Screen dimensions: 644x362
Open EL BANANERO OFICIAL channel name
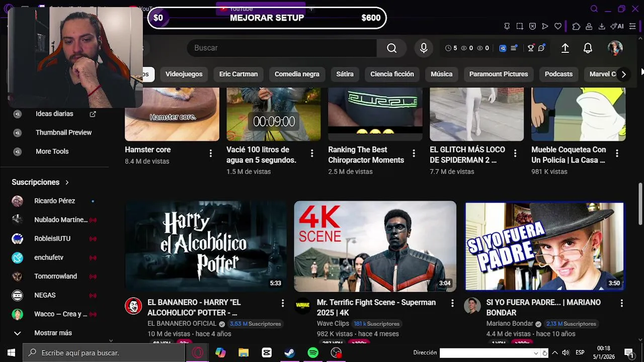[x=182, y=324]
